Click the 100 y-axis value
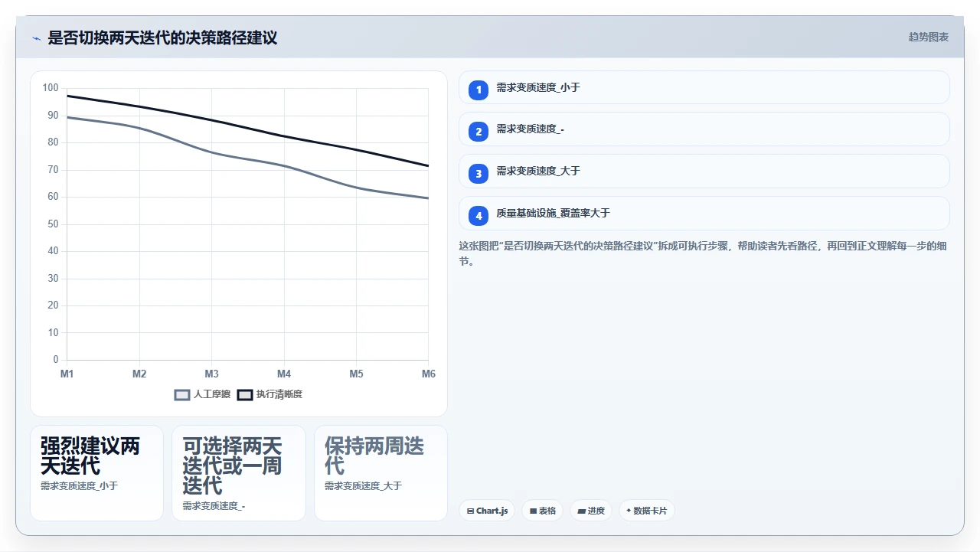 [x=51, y=88]
